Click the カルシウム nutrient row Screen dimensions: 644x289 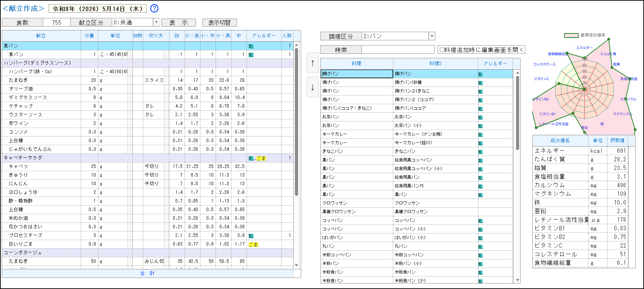(x=580, y=185)
